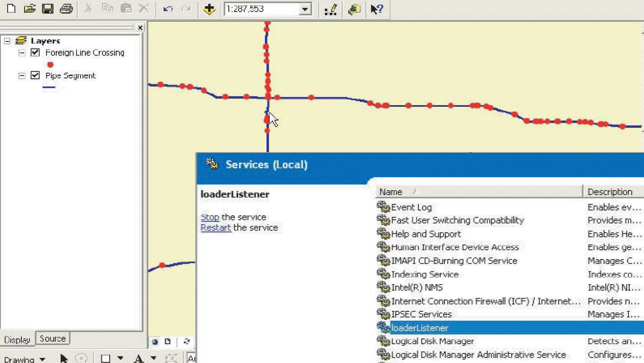644x363 pixels.
Task: Click the Undo arrow icon
Action: coord(168,9)
